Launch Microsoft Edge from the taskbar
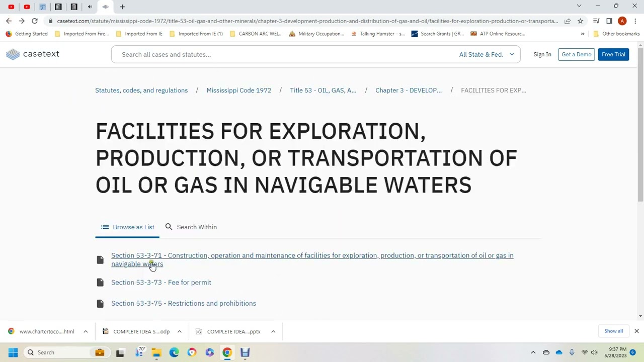Image resolution: width=644 pixels, height=362 pixels. pyautogui.click(x=174, y=352)
